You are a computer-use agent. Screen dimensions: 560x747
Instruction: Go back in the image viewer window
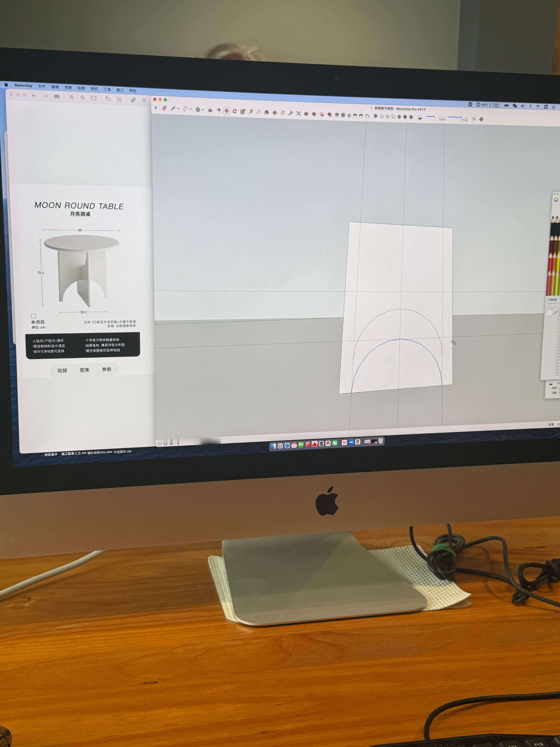coord(34,96)
